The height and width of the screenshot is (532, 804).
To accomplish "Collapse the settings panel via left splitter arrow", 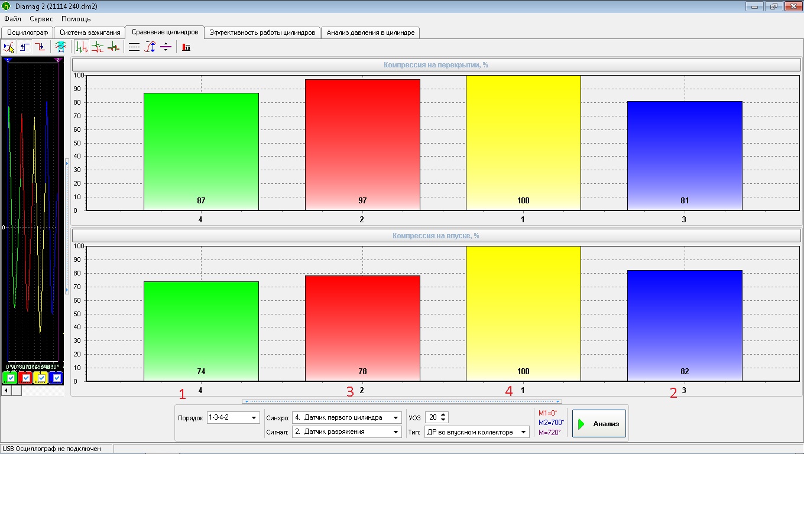I will 247,401.
